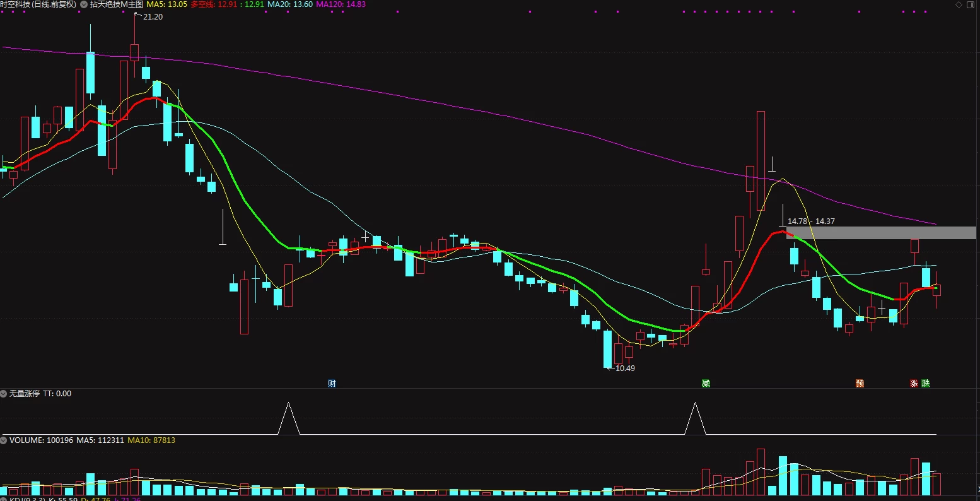Open the VOLUME indicator dropdown
The width and height of the screenshot is (980, 501).
click(4, 440)
